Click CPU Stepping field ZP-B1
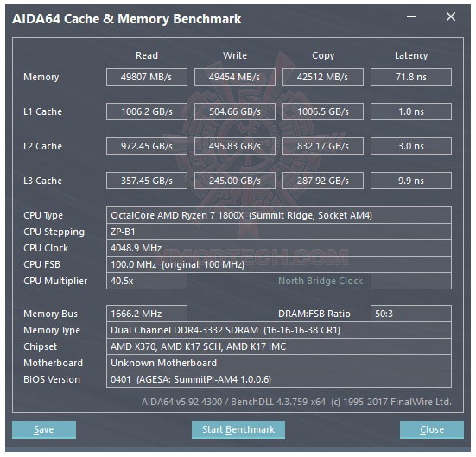This screenshot has width=476, height=457. (x=279, y=232)
